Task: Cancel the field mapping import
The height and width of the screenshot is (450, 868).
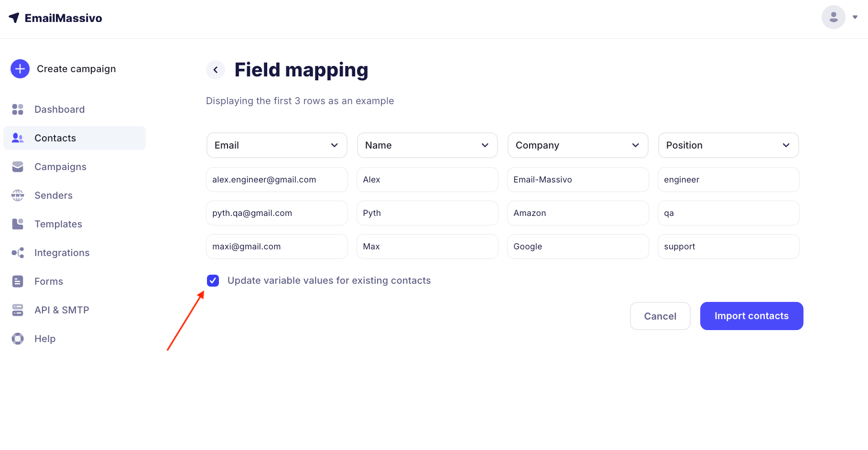Action: 660,316
